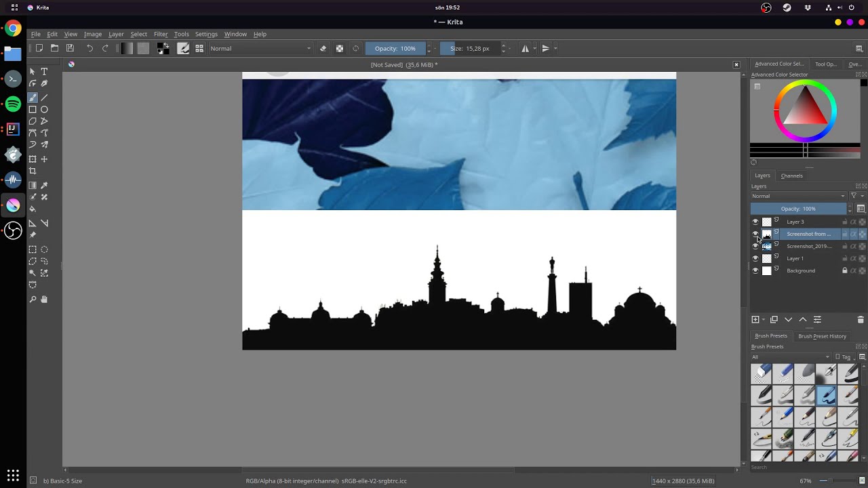Select the Rectangular Selection tool
This screenshot has height=488, width=868.
(x=33, y=249)
